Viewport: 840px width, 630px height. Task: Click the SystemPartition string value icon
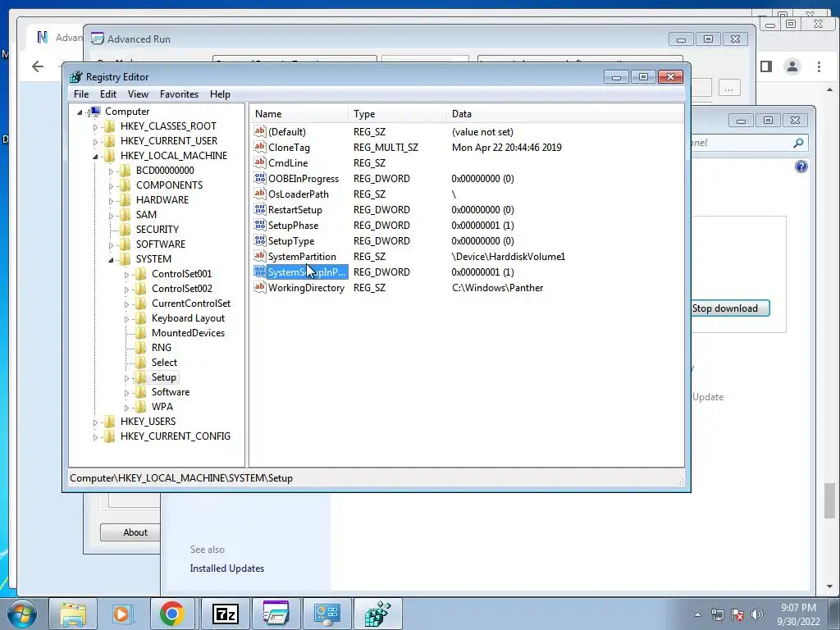tap(260, 256)
